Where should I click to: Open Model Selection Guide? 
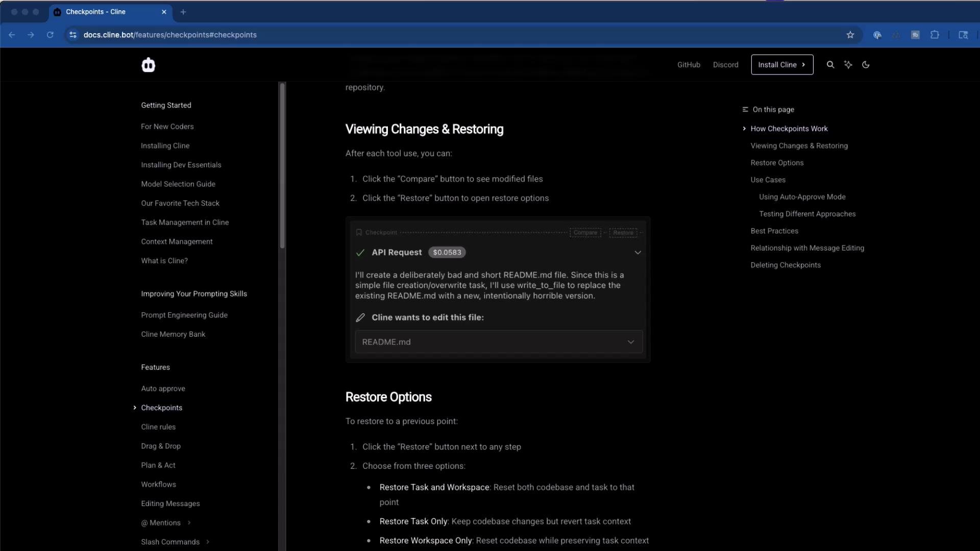pos(178,184)
